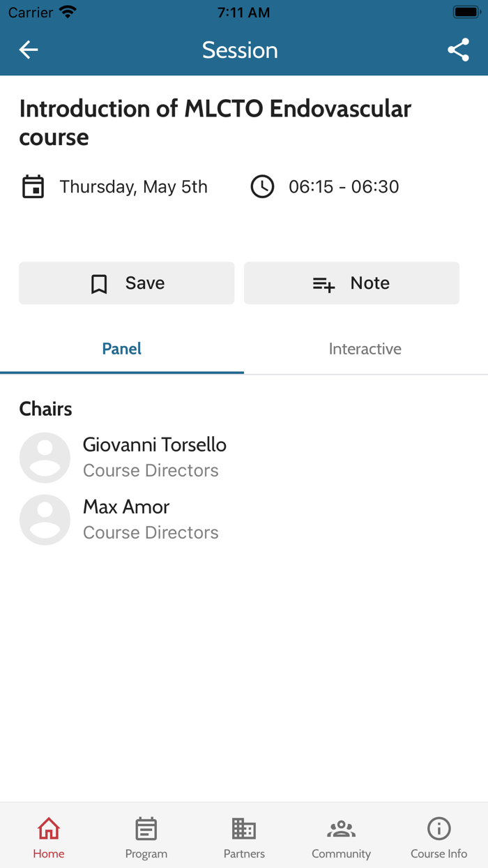Screen dimensions: 488x868
Task: Tap the session title text
Action: pyautogui.click(x=215, y=122)
